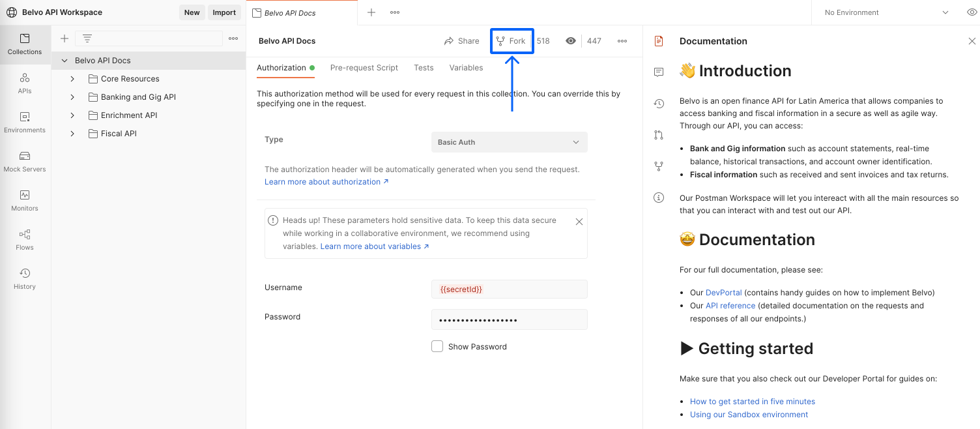This screenshot has height=429, width=980.
Task: Click the Fork button
Action: pyautogui.click(x=511, y=41)
